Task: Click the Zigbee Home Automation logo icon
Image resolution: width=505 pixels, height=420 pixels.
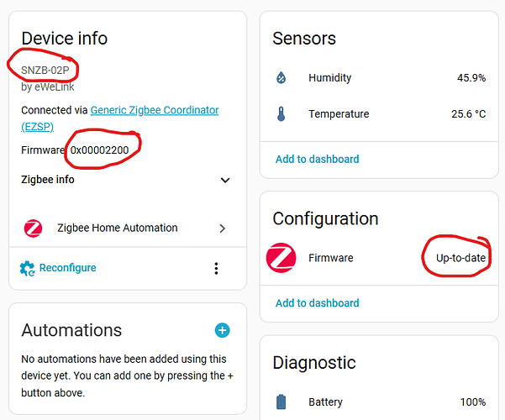Action: (x=34, y=228)
